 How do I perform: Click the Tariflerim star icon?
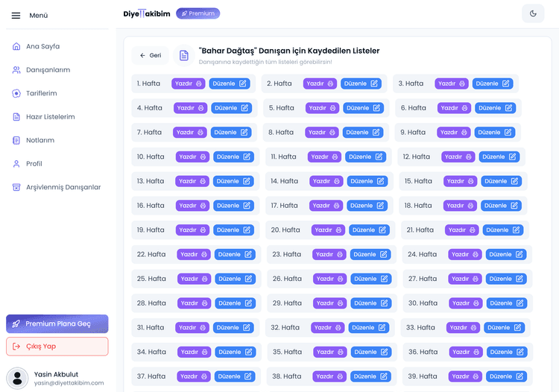[x=16, y=93]
